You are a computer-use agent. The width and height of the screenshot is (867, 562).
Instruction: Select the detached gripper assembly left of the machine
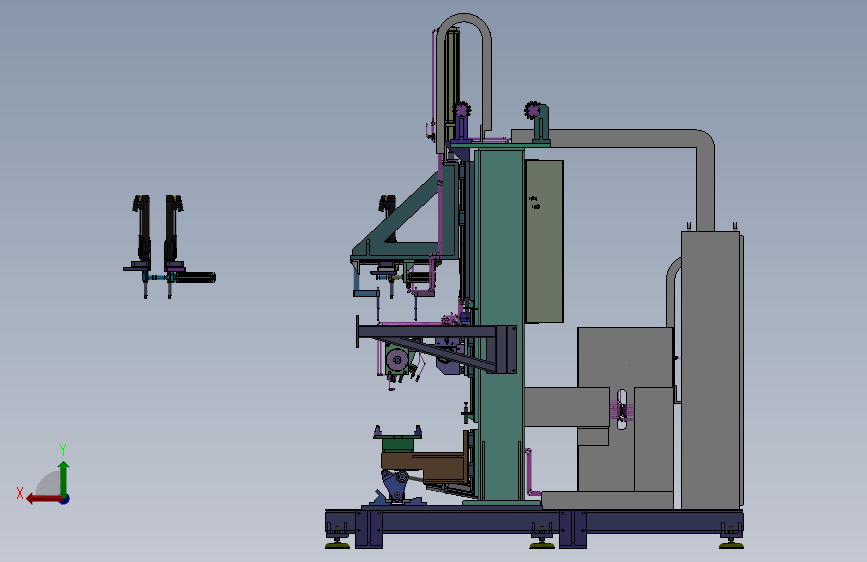(x=169, y=247)
